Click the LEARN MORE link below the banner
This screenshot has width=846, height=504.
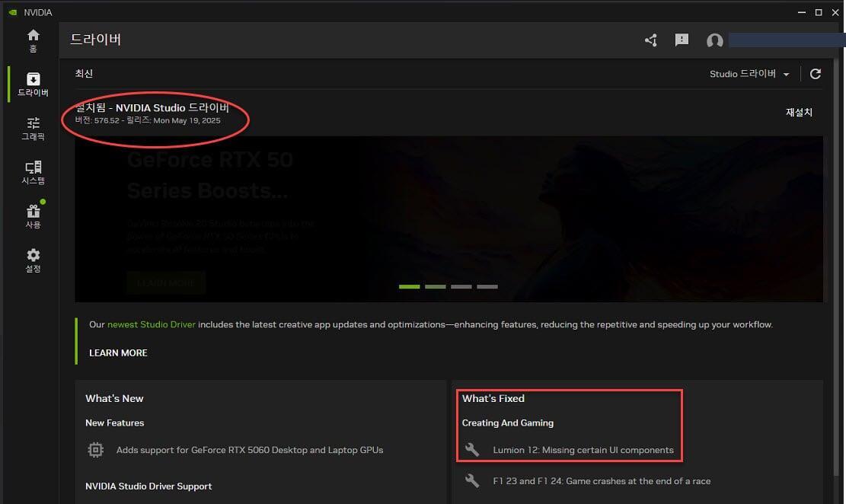tap(118, 353)
